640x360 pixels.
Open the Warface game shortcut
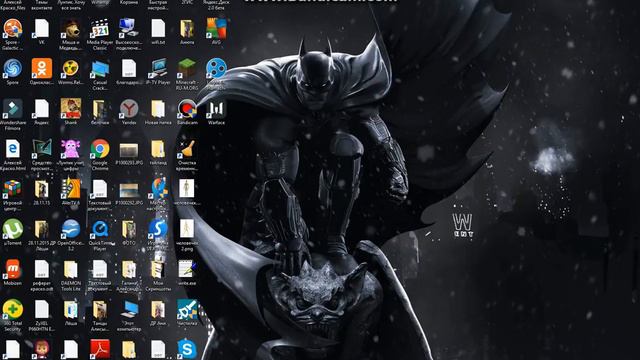click(216, 109)
